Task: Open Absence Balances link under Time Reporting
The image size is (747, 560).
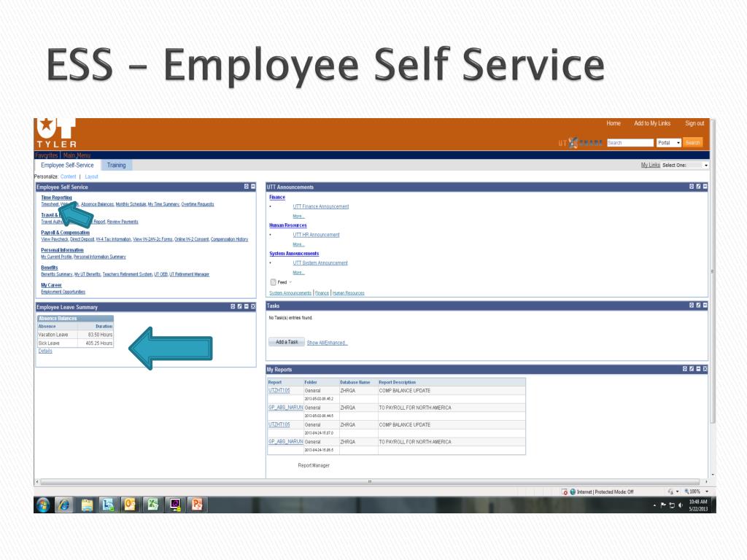Action: [x=97, y=204]
